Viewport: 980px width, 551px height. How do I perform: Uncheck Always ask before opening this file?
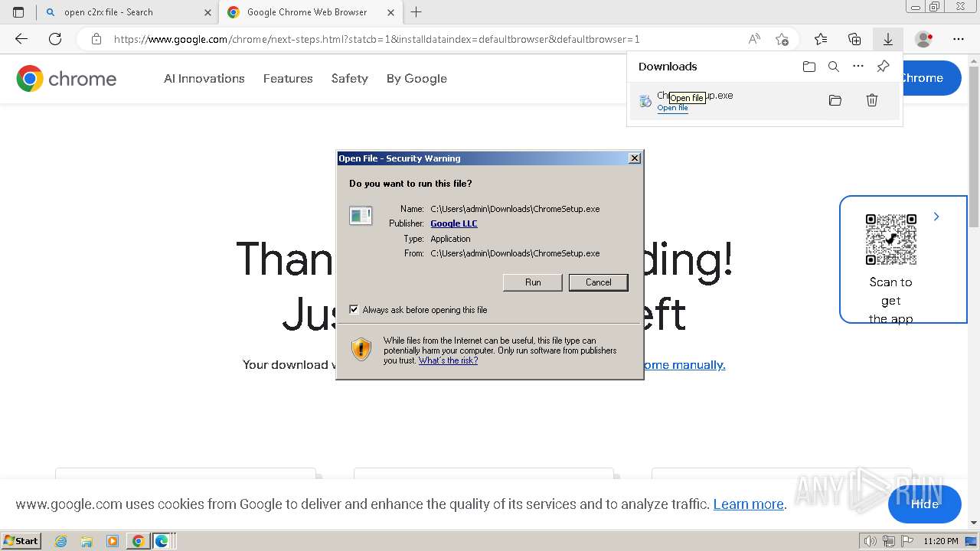point(354,310)
